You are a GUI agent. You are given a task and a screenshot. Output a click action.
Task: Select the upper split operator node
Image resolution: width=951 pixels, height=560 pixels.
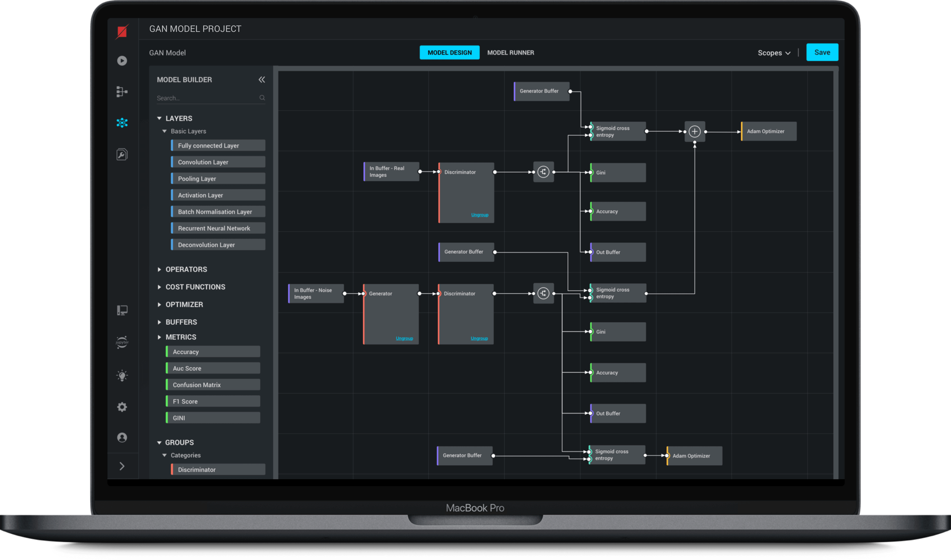tap(544, 172)
